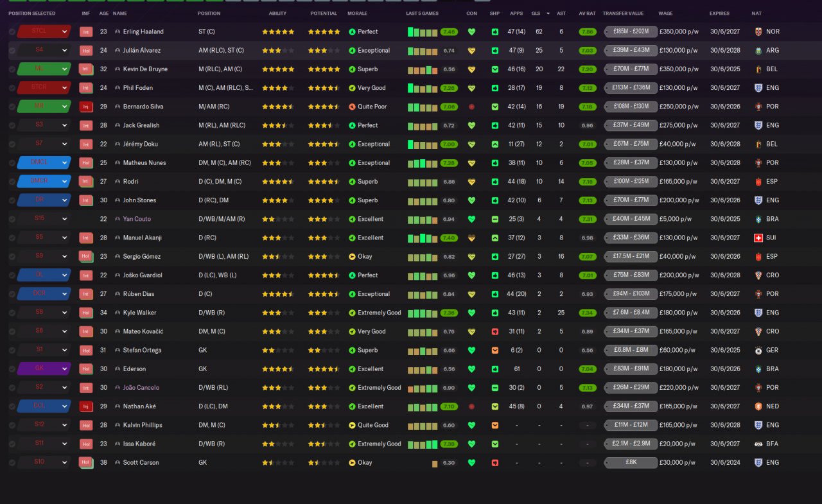Tick the selection circle for Erling Haaland's row

point(12,31)
